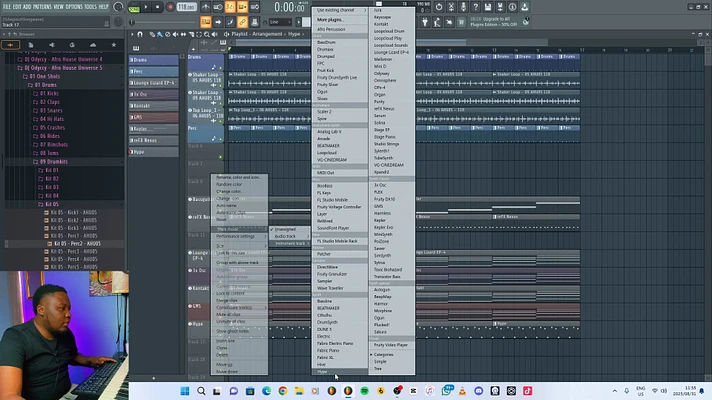Choose Fruity Video Player from plugin list

[x=391, y=345]
